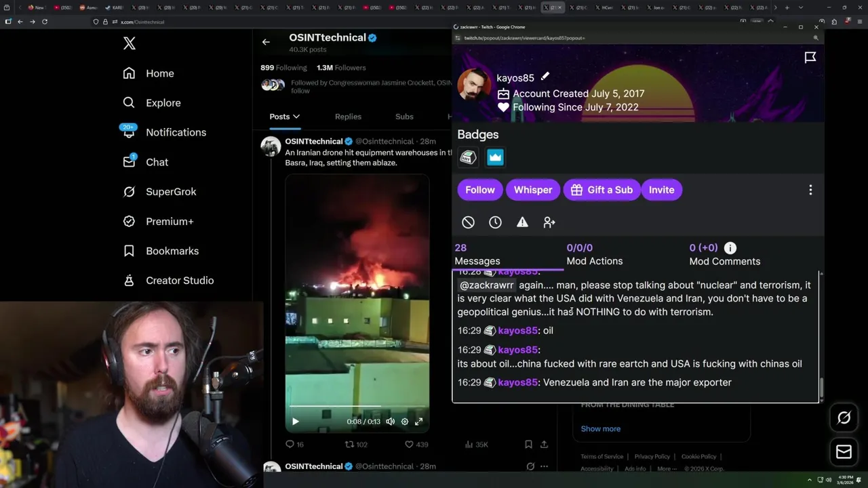This screenshot has height=488, width=868.
Task: Reply to the post with 16 replies
Action: tap(294, 445)
